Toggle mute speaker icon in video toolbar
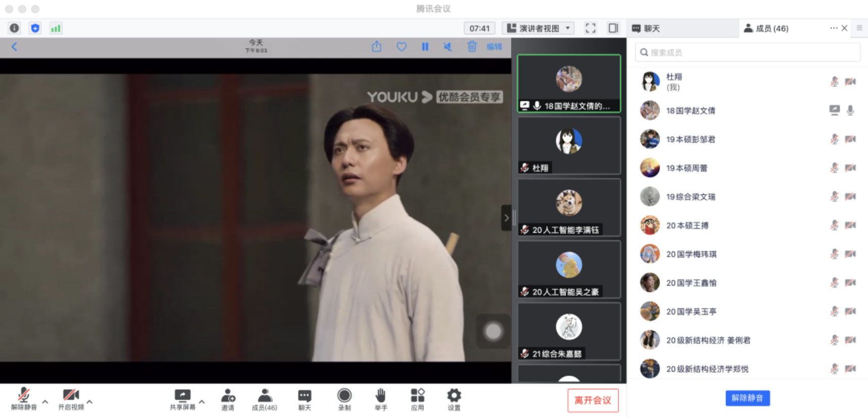 click(448, 47)
